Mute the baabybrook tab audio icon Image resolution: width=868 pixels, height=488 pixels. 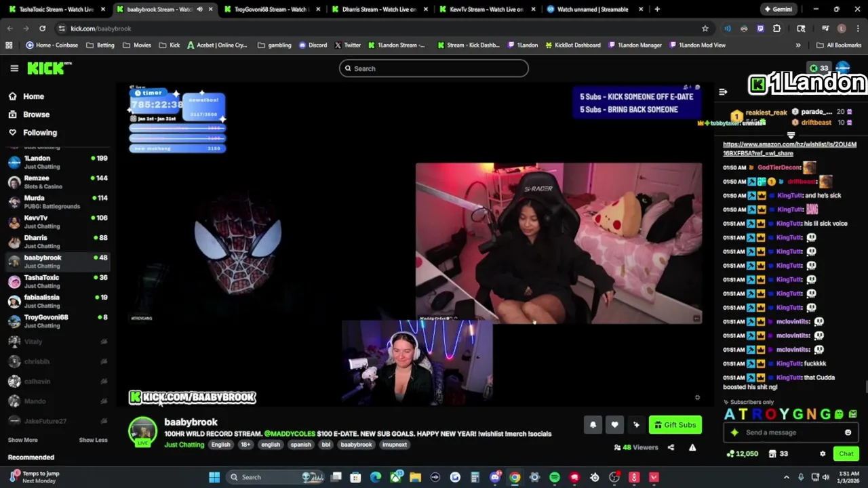click(200, 9)
